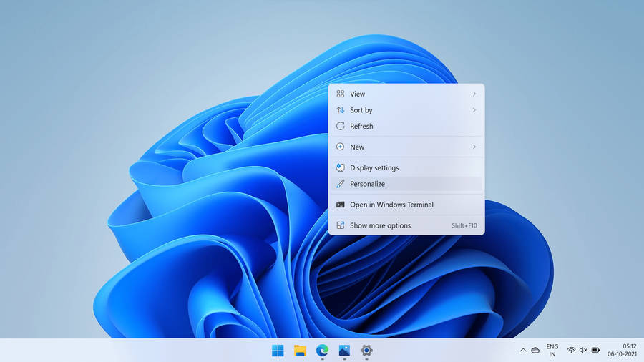This screenshot has width=644, height=362.
Task: Open the Photos app on the taskbar
Action: click(344, 351)
